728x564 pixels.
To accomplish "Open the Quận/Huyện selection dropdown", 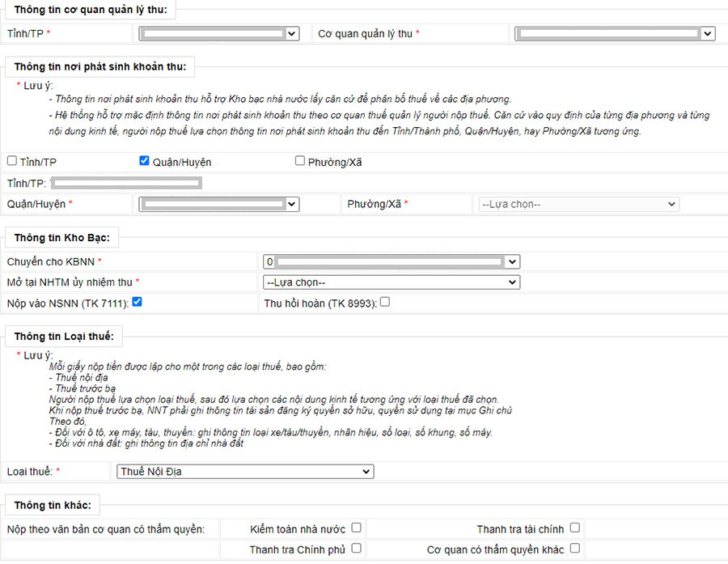I will coord(218,204).
